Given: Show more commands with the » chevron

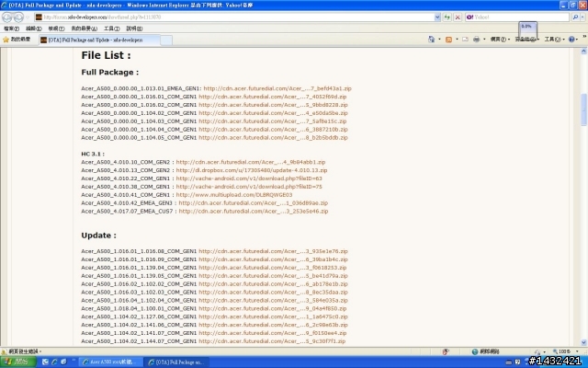Looking at the screenshot, I should [584, 37].
